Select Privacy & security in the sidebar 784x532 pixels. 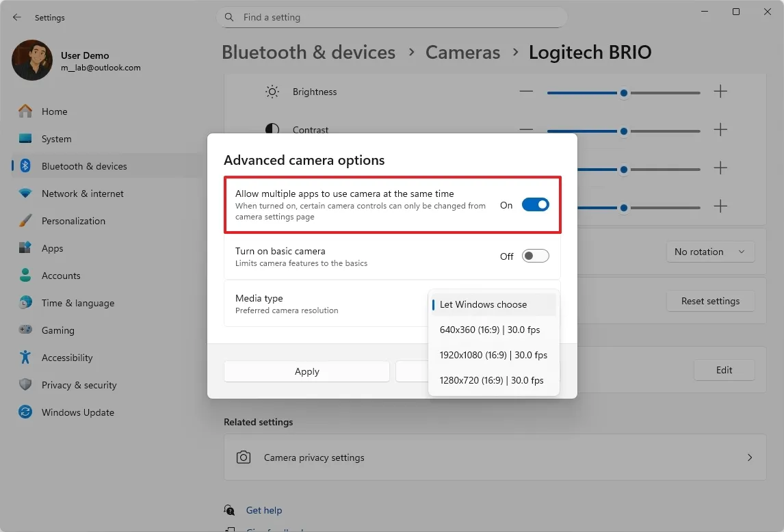tap(24, 385)
